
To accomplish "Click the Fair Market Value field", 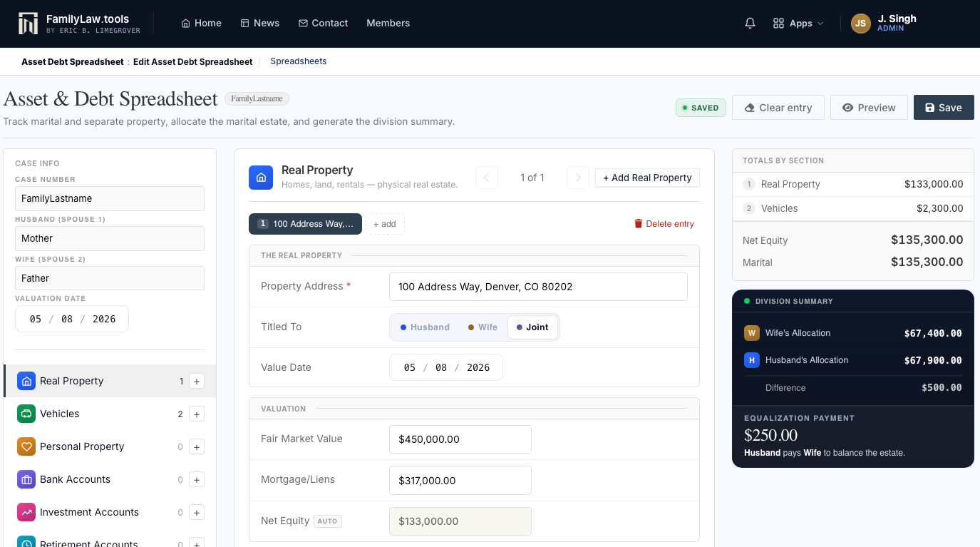I will pyautogui.click(x=460, y=439).
